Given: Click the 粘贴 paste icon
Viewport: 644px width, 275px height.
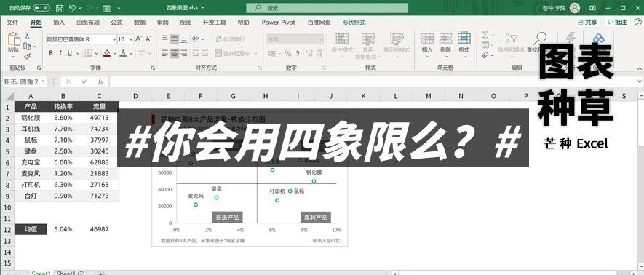Looking at the screenshot, I should pos(14,40).
